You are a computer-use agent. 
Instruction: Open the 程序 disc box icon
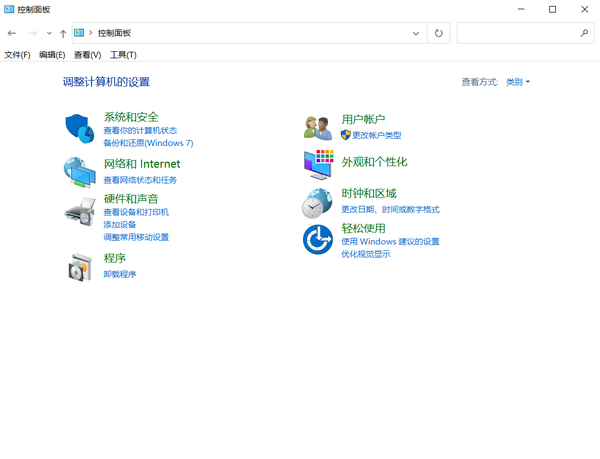[x=80, y=267]
